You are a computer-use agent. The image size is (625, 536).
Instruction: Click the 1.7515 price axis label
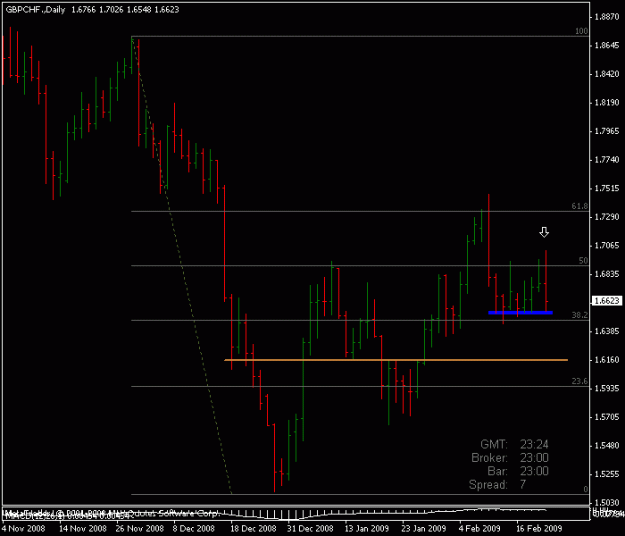click(607, 188)
